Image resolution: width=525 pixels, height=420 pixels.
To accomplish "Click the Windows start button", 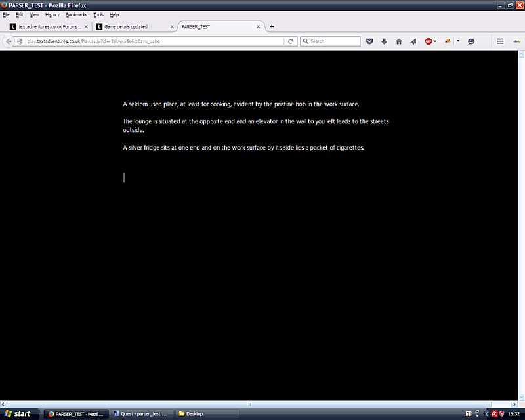I will pos(18,414).
